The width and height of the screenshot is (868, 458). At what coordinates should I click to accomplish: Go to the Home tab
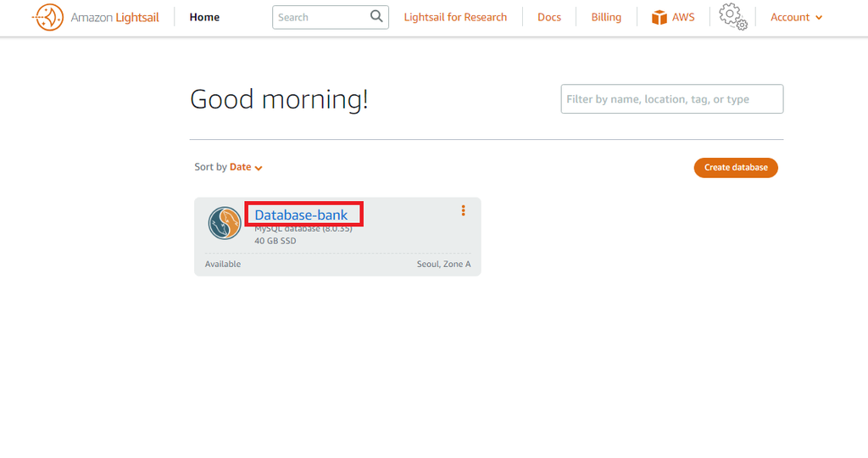click(204, 17)
